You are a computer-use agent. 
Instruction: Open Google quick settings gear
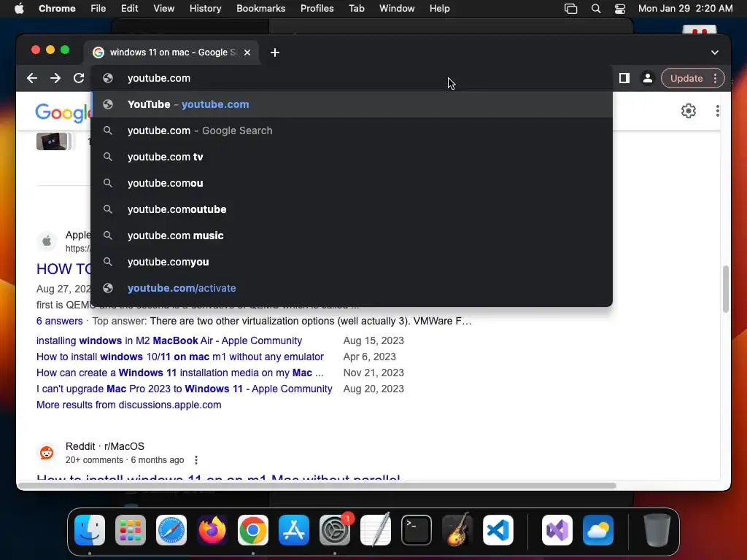click(689, 111)
